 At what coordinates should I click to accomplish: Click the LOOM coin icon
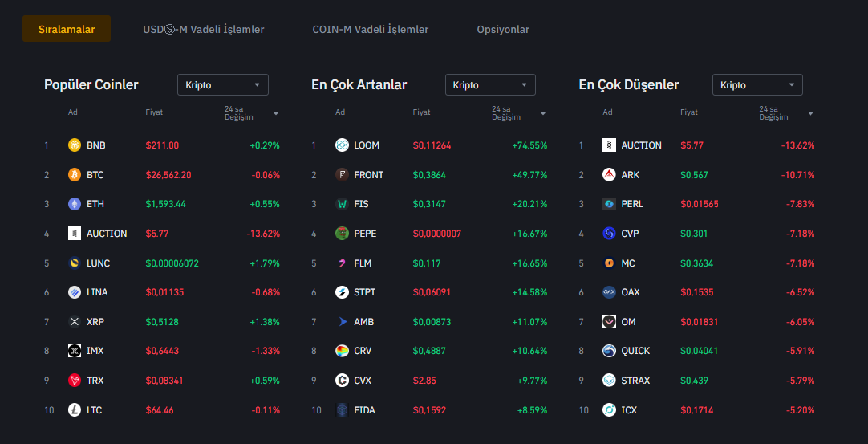tap(342, 145)
